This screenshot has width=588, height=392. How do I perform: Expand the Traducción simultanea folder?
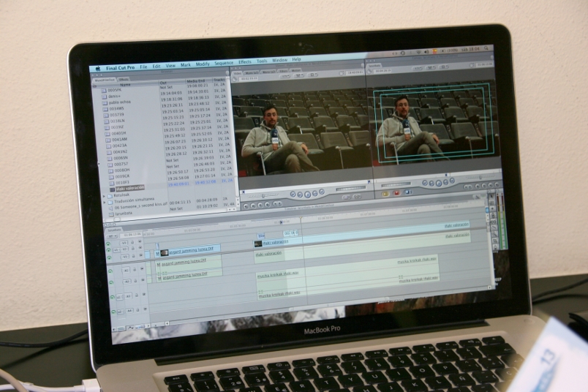tap(105, 202)
